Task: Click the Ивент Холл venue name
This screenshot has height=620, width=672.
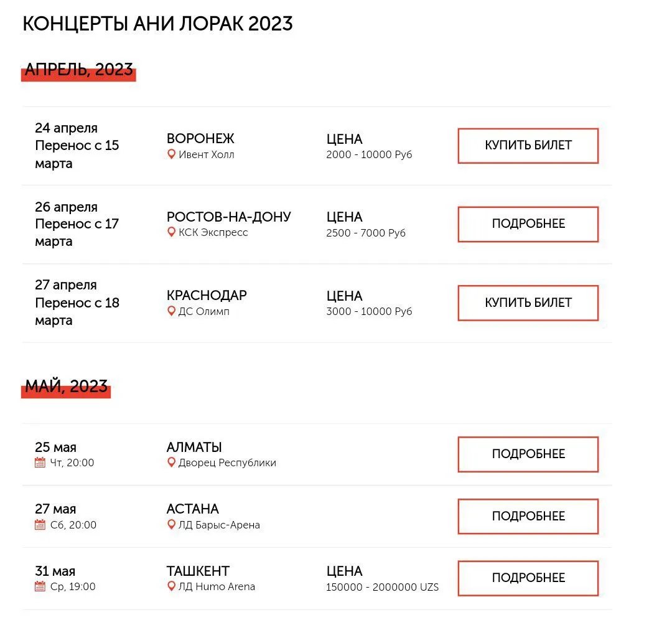Action: (x=206, y=154)
